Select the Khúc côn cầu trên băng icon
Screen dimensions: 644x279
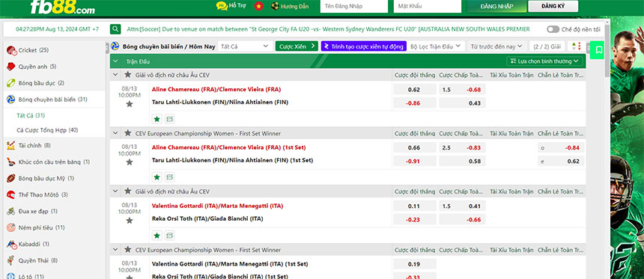click(x=11, y=162)
